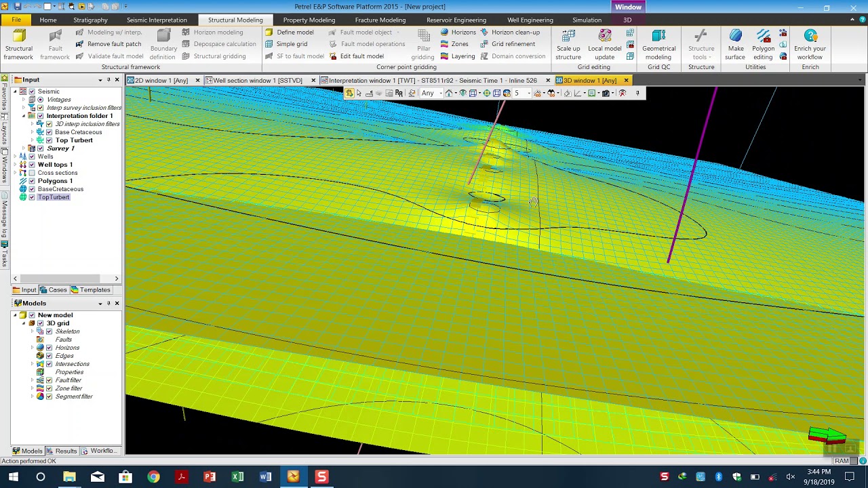Open the Property Modeling ribbon tab
Viewport: 868px width, 488px height.
pos(309,20)
